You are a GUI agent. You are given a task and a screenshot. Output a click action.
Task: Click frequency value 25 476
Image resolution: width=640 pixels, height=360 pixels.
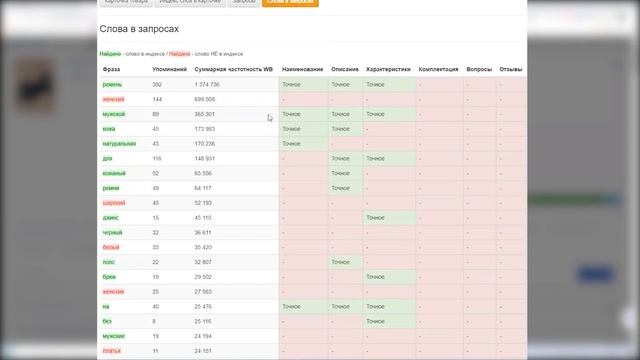point(203,307)
